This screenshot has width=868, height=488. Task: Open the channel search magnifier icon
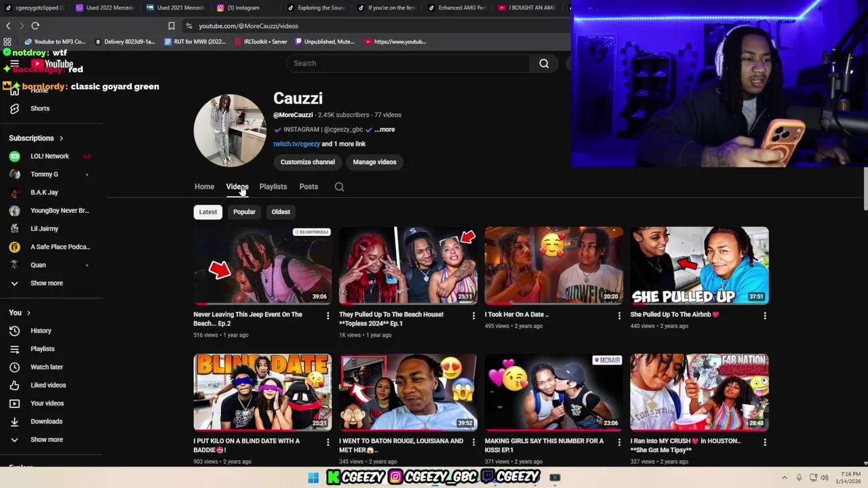pyautogui.click(x=339, y=186)
